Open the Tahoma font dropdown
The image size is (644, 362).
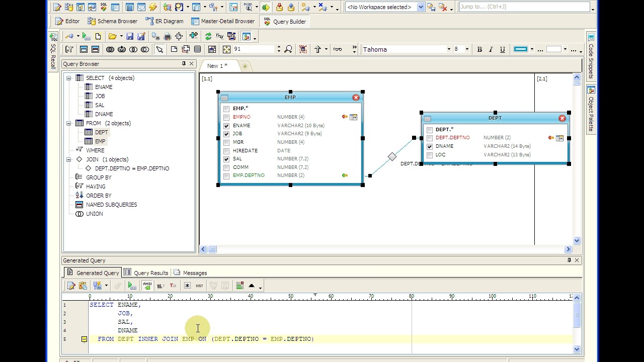[449, 49]
